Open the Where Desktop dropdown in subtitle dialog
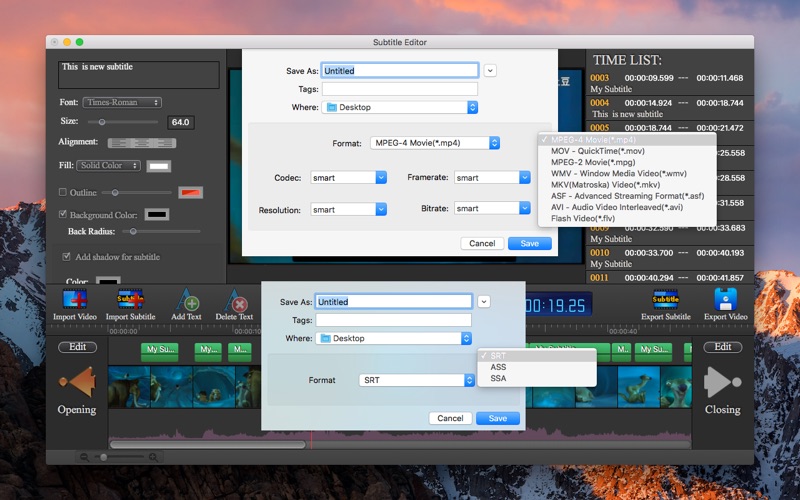This screenshot has width=800, height=500. [393, 338]
